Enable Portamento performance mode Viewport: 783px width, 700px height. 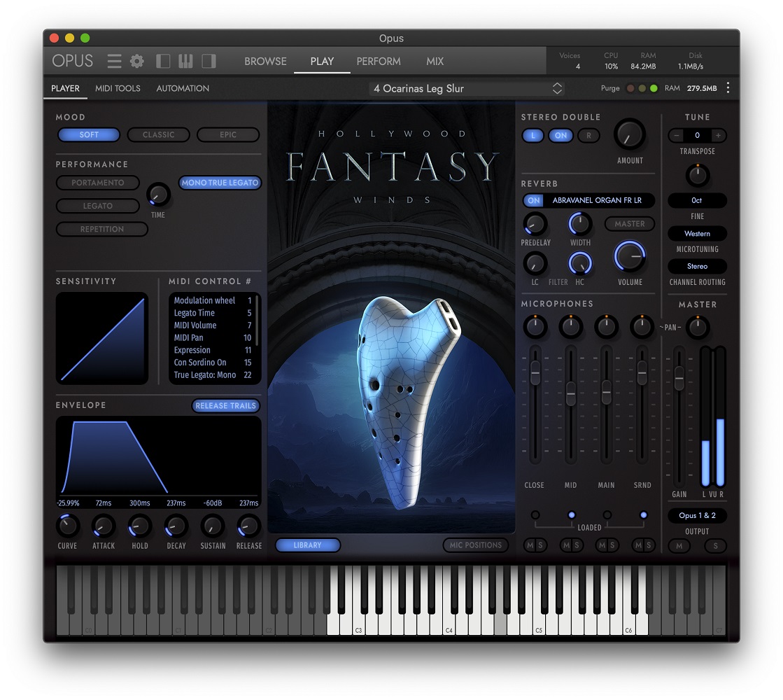[98, 183]
